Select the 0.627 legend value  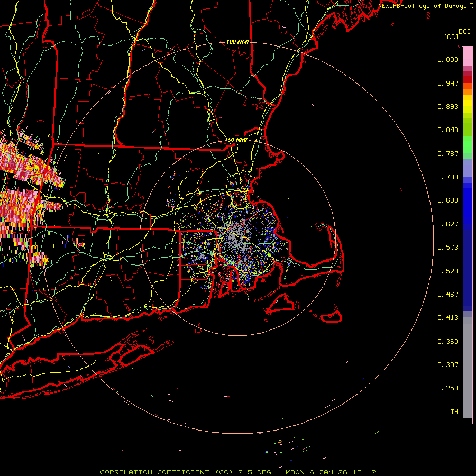(x=448, y=224)
